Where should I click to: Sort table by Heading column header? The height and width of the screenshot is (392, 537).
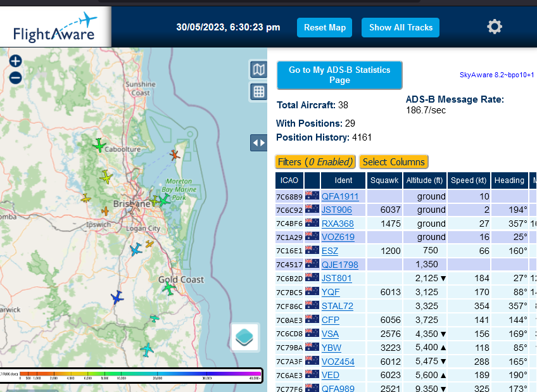(509, 180)
